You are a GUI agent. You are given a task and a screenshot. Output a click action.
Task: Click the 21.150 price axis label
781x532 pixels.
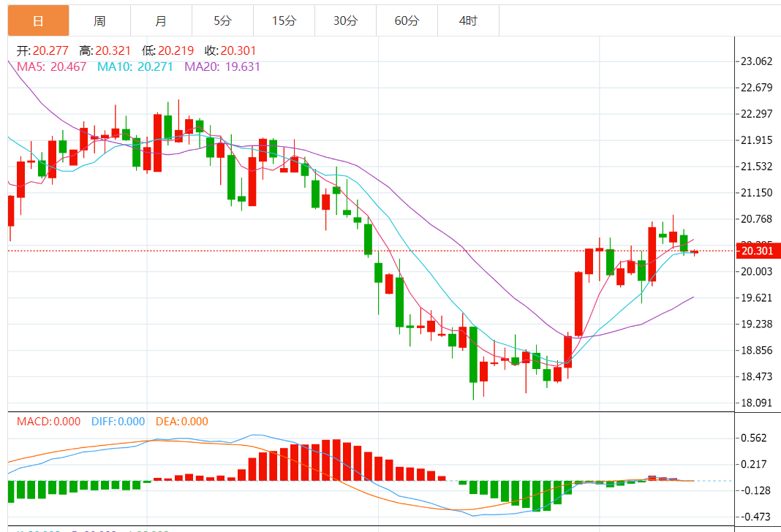pos(757,193)
